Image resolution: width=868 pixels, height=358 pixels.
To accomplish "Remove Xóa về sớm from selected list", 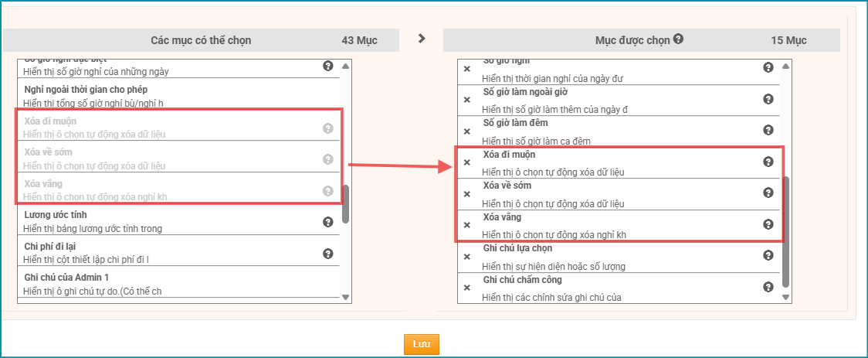I will click(466, 194).
